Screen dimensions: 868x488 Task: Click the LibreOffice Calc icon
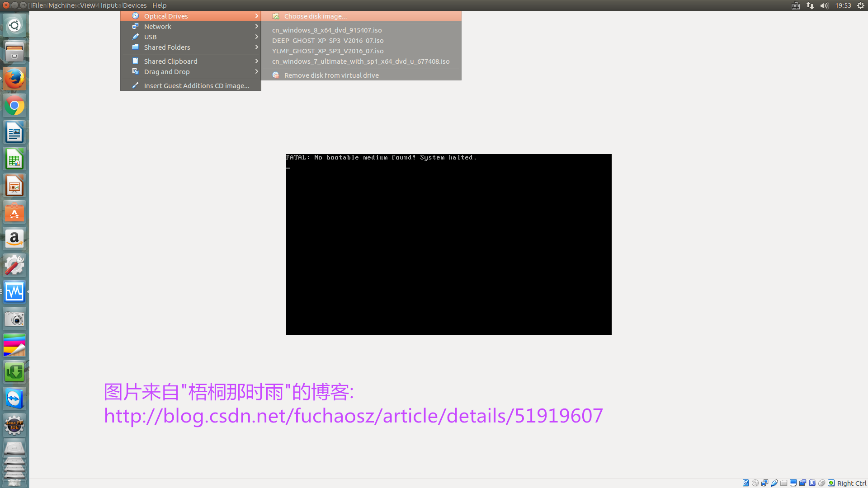pyautogui.click(x=14, y=159)
